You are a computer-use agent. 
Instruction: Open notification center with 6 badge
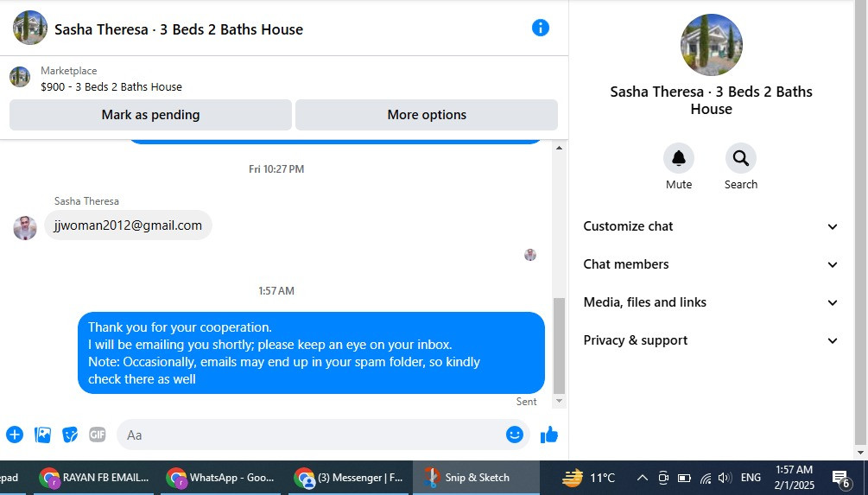tap(841, 479)
